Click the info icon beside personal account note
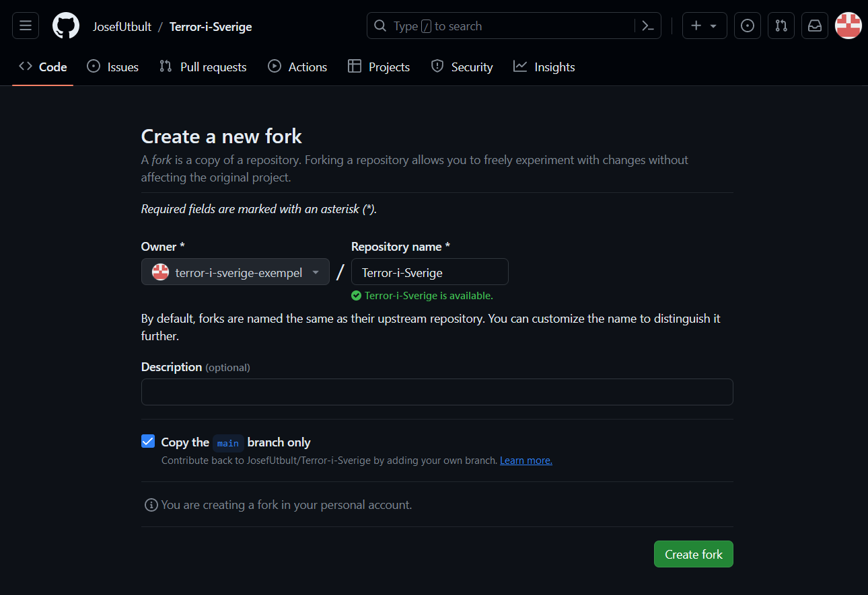The width and height of the screenshot is (868, 595). point(151,504)
